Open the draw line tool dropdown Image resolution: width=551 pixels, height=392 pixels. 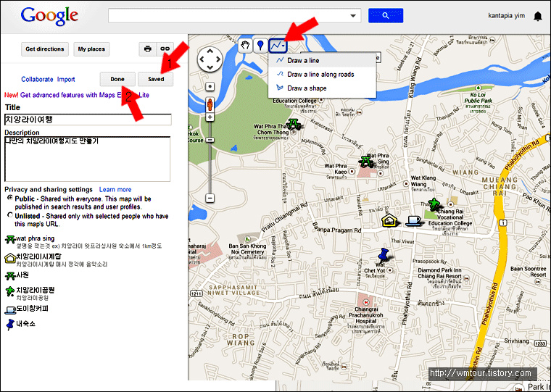(x=278, y=46)
